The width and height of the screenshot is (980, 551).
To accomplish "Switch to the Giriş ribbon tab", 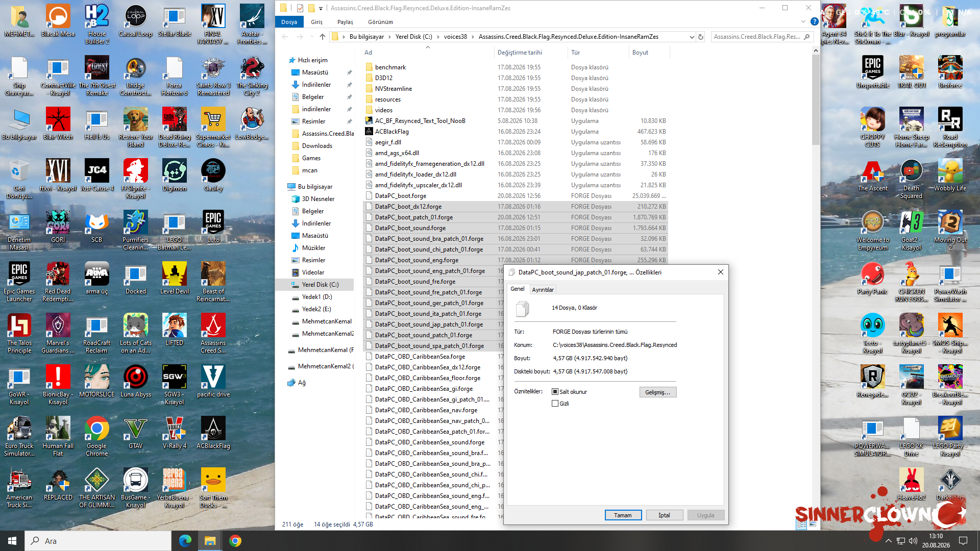I will 317,22.
